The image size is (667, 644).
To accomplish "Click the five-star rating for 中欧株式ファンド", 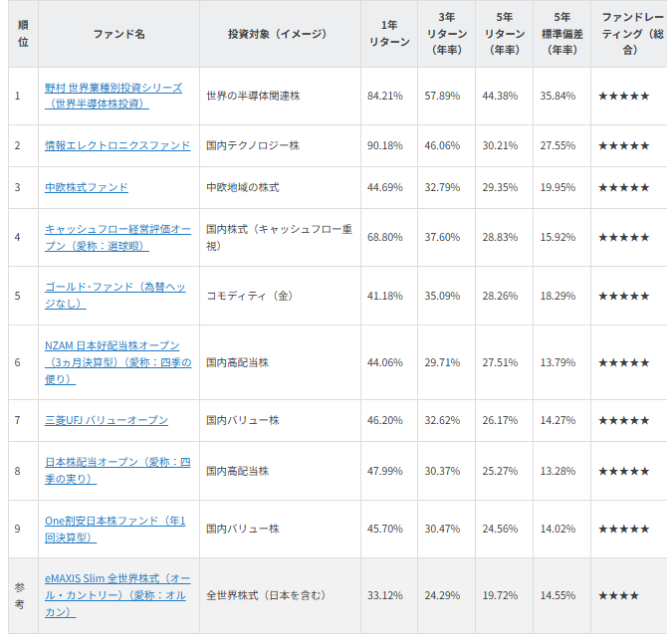I will pos(624,187).
